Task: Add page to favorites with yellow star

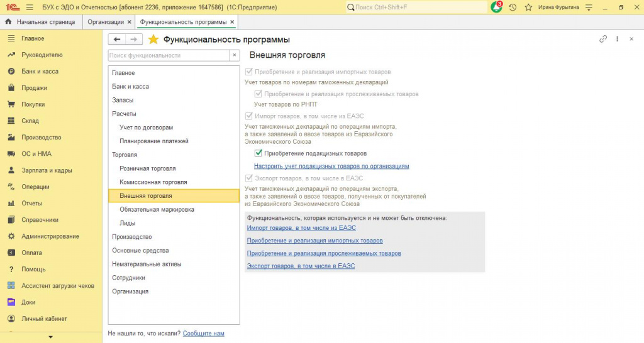Action: [153, 40]
